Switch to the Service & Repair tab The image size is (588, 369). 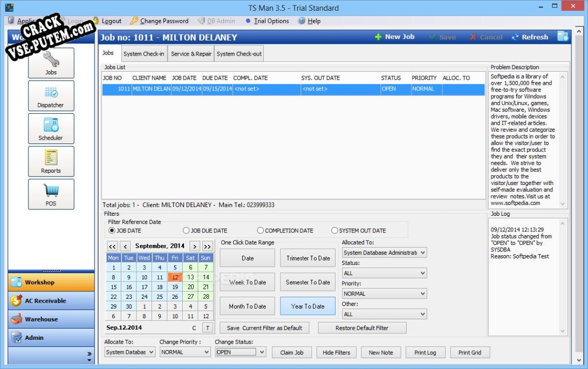pos(192,54)
